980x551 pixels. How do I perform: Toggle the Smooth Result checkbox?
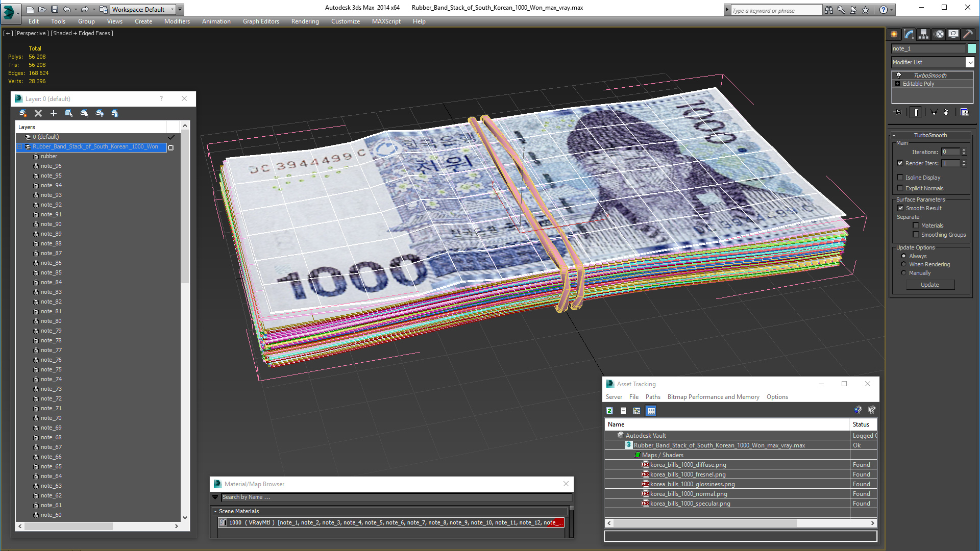coord(901,208)
